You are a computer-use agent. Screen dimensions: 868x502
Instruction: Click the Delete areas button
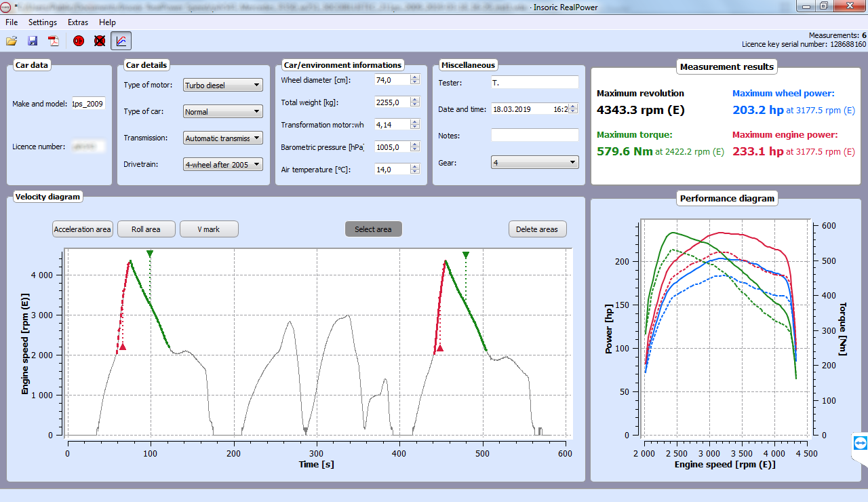[x=538, y=229]
